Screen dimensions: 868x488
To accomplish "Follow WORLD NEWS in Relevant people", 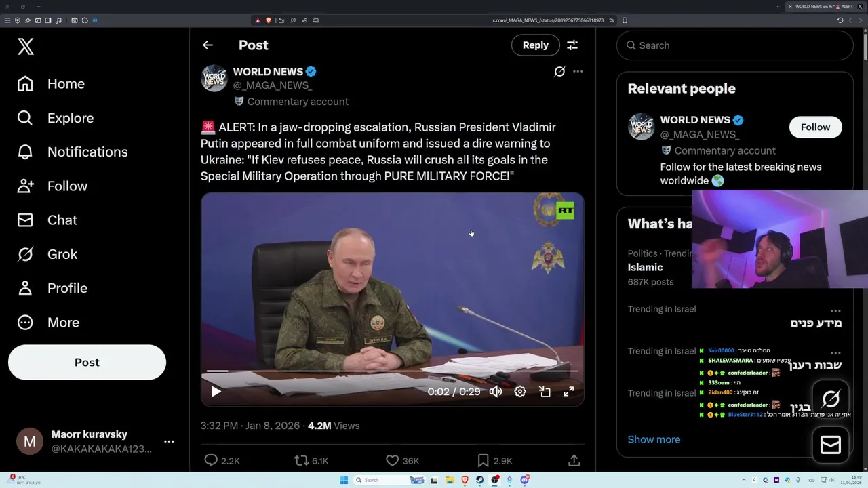I will pyautogui.click(x=815, y=127).
